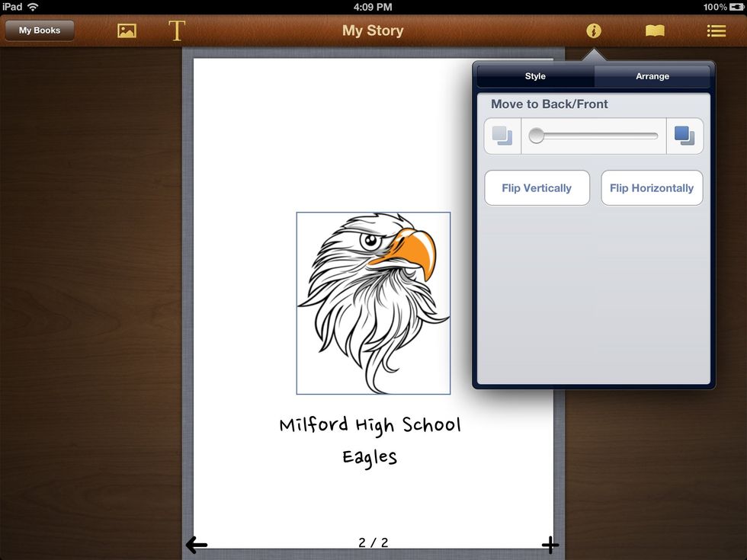Open the read book preview icon
Screen dimensions: 747x560
[655, 30]
